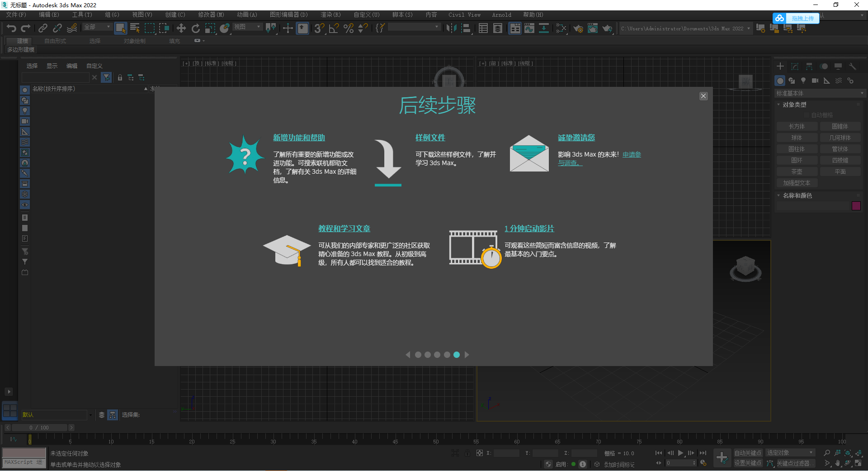Open the 视图 reference coordinate system dropdown
868x471 pixels.
[248, 27]
